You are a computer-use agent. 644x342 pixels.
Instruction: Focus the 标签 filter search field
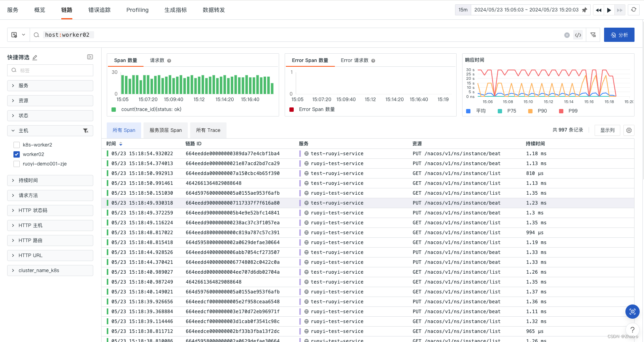click(50, 70)
